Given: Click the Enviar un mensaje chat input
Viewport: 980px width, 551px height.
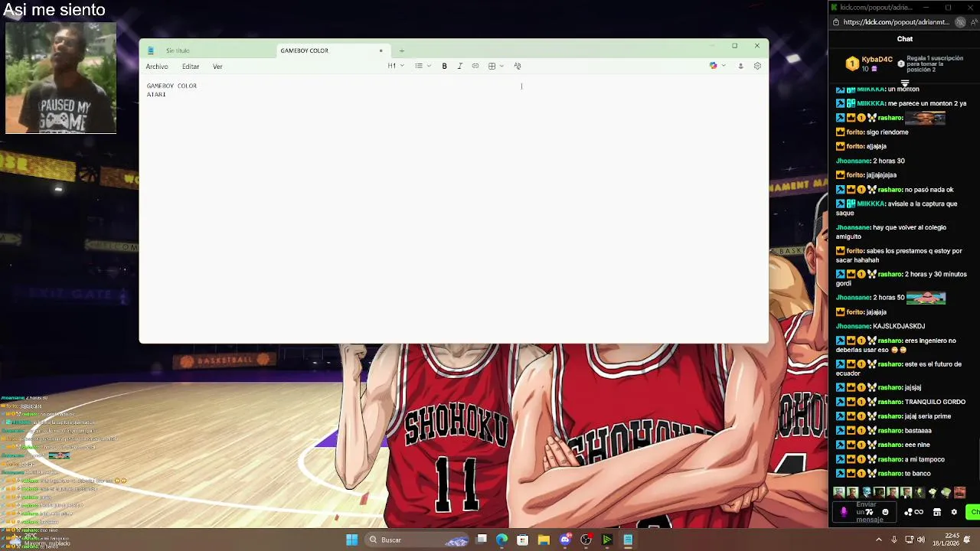Looking at the screenshot, I should [865, 512].
